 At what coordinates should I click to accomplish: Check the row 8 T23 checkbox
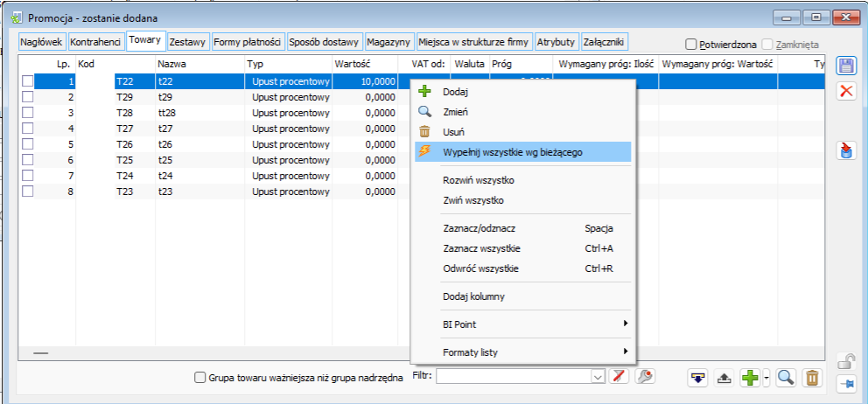click(28, 191)
